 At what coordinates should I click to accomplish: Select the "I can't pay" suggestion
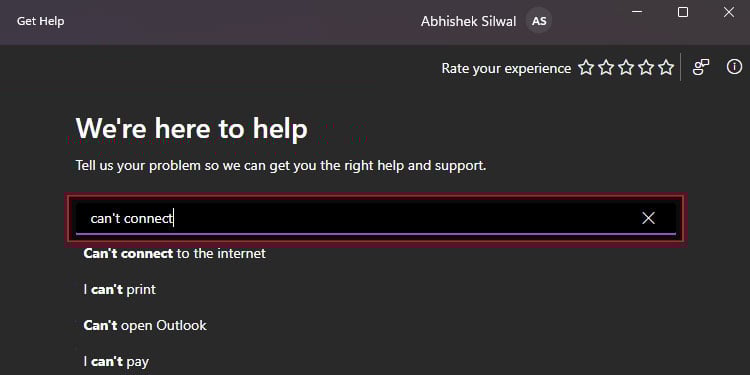pyautogui.click(x=116, y=361)
